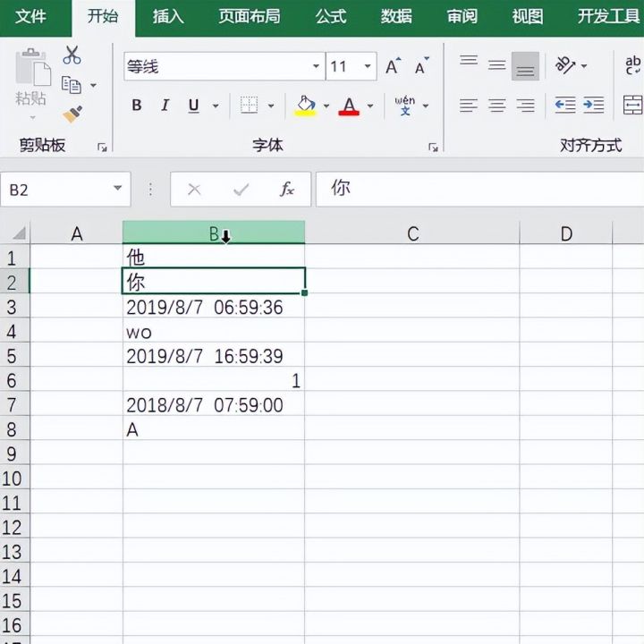Screen dimensions: 644x644
Task: Align text to bottom of cell
Action: tap(525, 66)
